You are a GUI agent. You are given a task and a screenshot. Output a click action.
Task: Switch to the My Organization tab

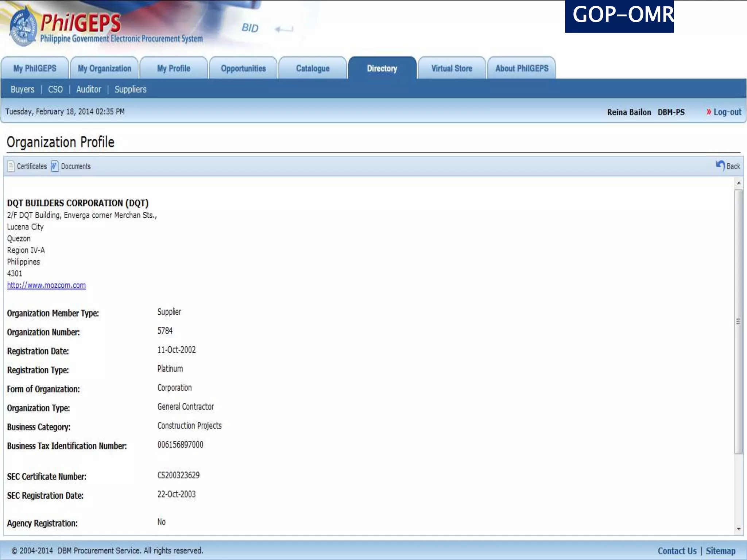point(104,68)
